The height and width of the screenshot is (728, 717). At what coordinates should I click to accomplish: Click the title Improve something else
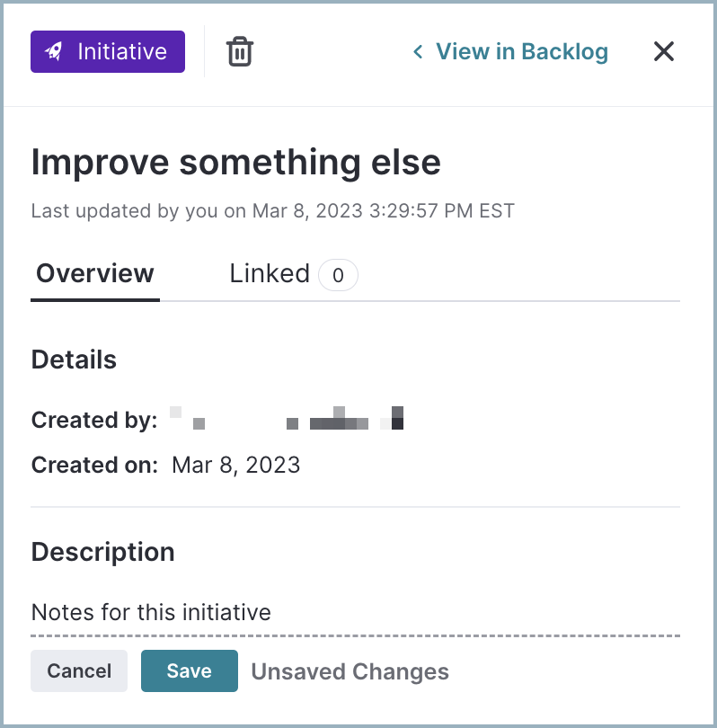point(235,163)
